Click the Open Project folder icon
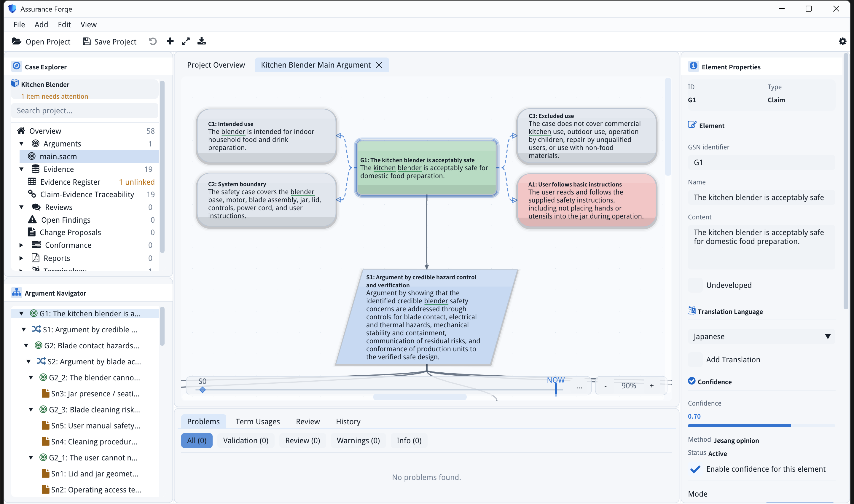854x504 pixels. coord(17,42)
